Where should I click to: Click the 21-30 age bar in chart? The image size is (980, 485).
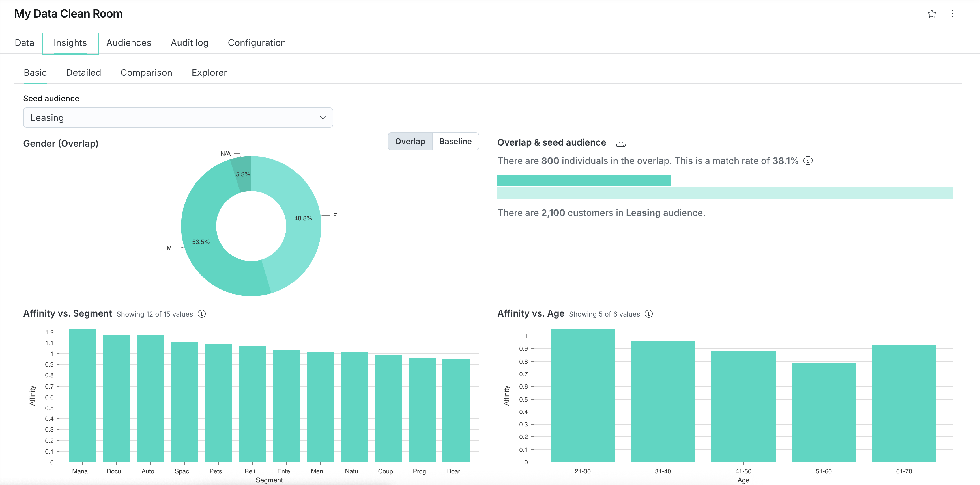point(582,395)
